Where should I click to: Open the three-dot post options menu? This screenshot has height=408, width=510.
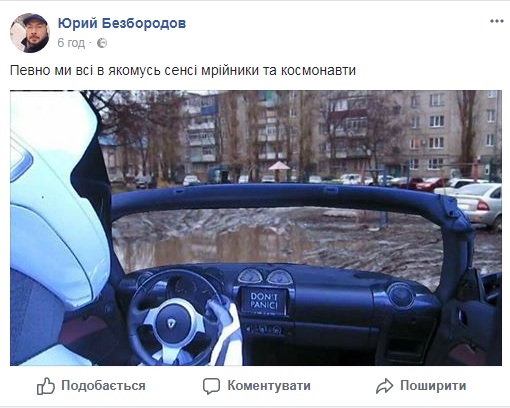coord(496,21)
